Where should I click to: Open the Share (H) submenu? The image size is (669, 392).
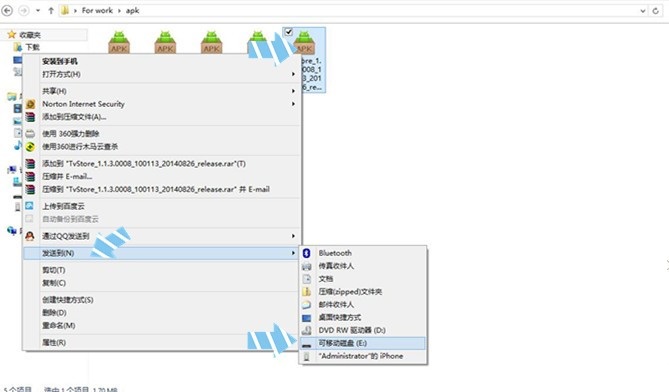162,91
